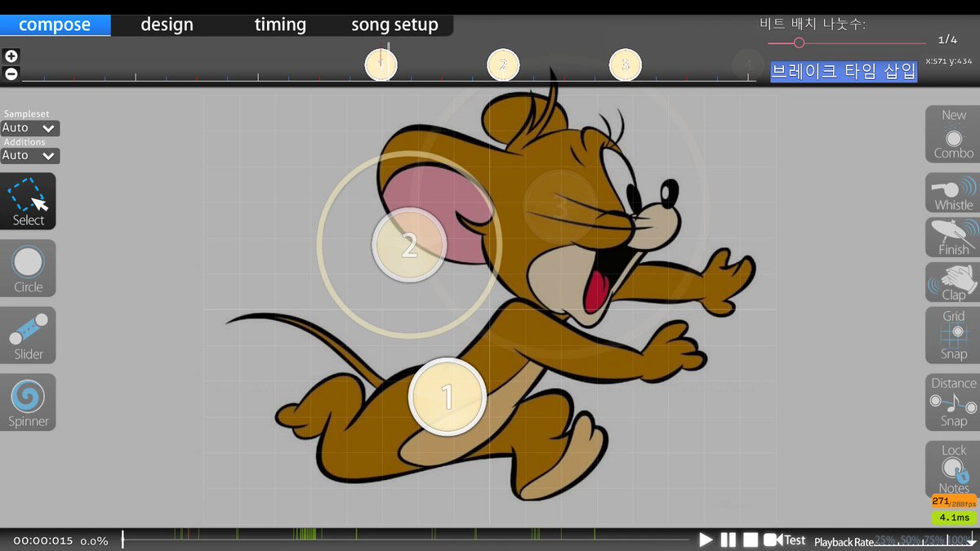Viewport: 980px width, 551px height.
Task: Switch to the timing tab
Action: point(280,24)
